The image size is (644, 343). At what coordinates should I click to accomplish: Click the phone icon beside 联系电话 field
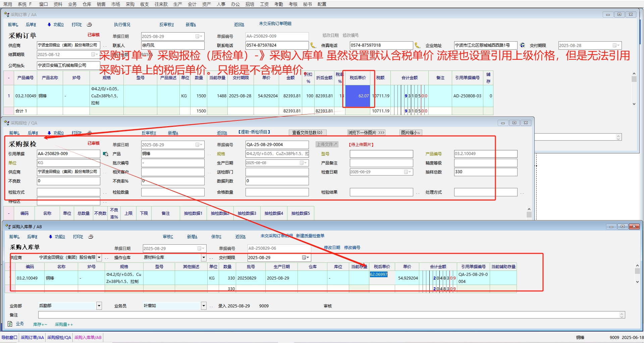(313, 45)
